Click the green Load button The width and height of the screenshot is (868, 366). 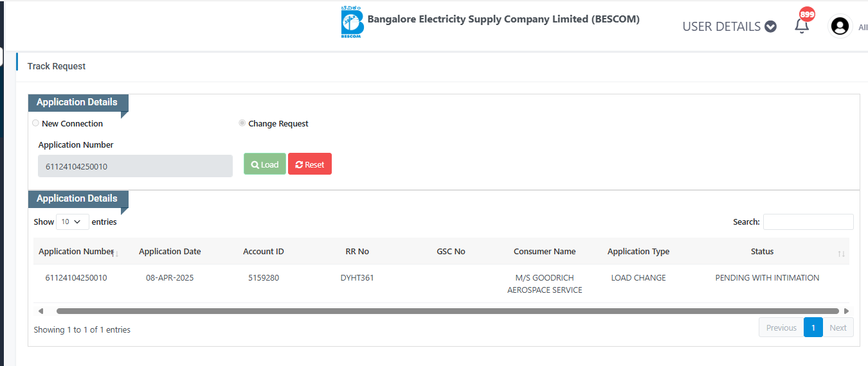tap(265, 164)
